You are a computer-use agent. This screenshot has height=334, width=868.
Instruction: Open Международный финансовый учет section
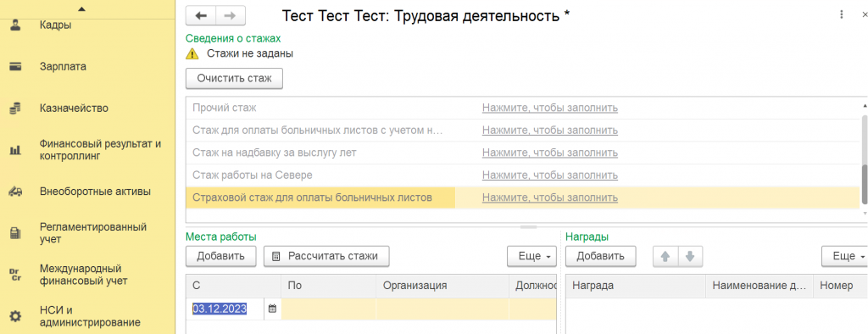[x=84, y=276]
